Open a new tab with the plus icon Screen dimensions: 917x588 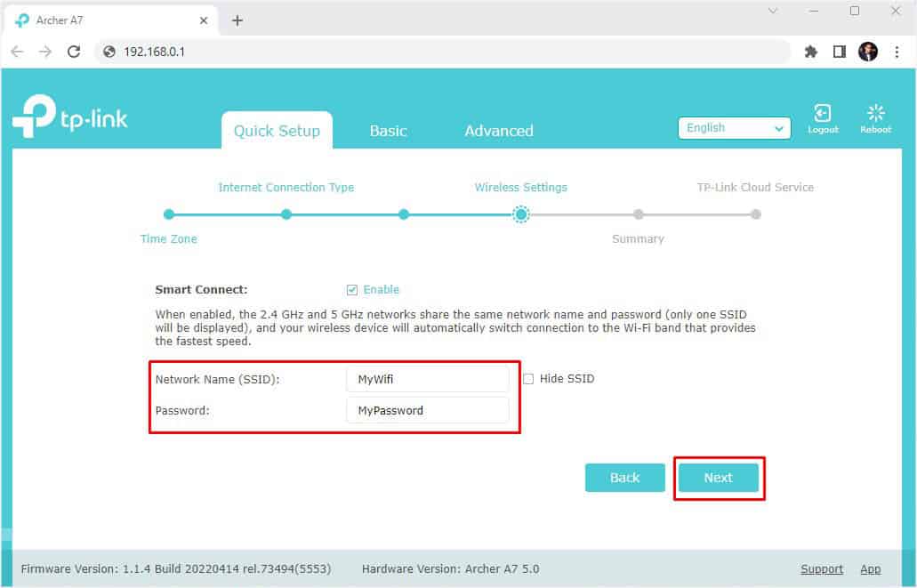[x=237, y=20]
